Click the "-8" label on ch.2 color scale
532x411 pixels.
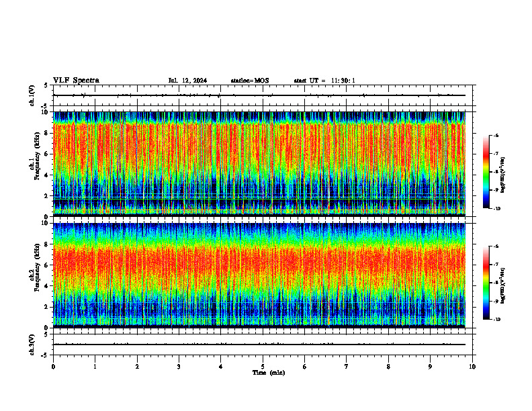pos(496,283)
